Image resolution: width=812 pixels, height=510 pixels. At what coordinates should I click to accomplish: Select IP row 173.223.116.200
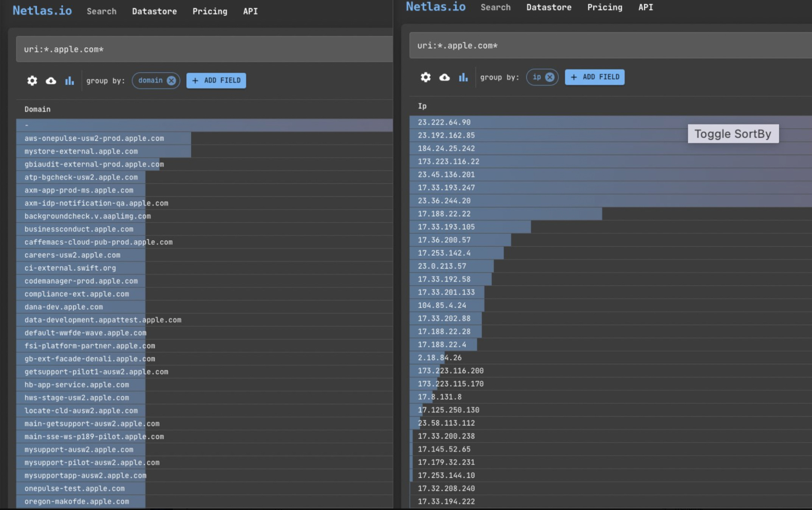click(611, 371)
